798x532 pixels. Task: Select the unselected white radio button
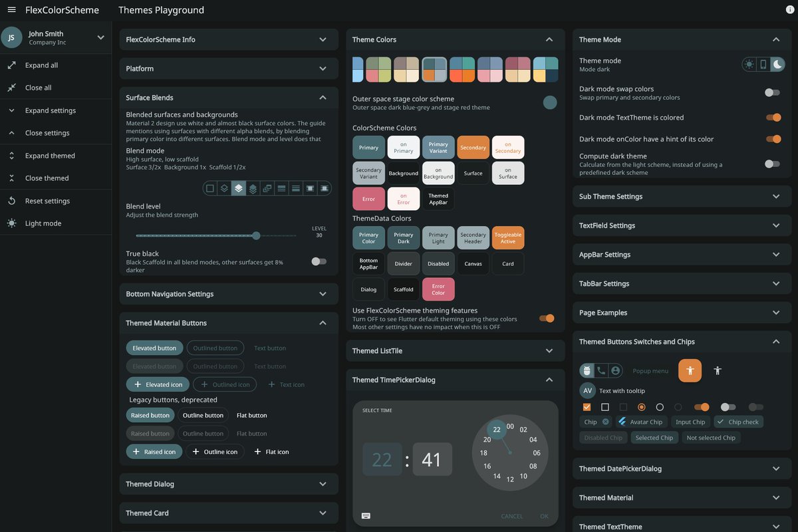tap(660, 407)
